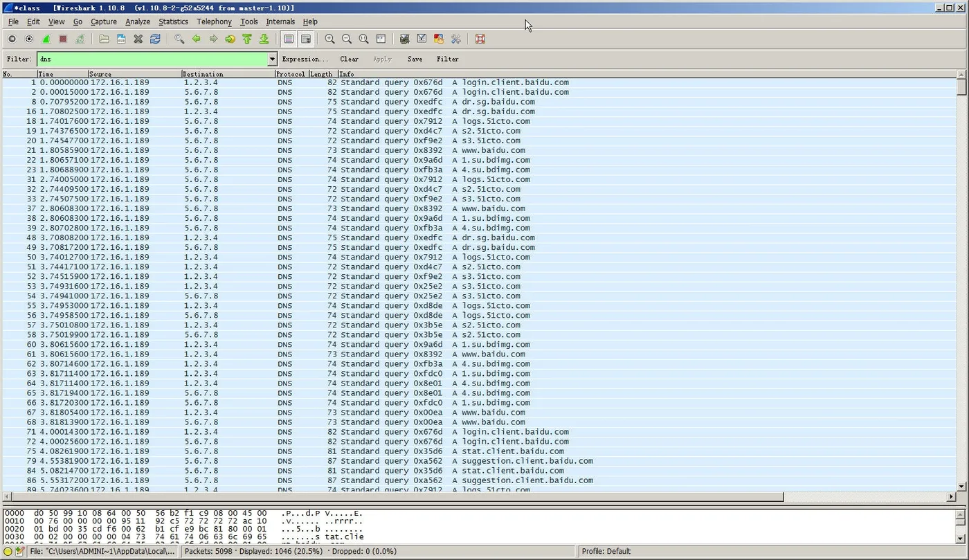Viewport: 969px width, 560px height.
Task: Sort by the Source column header
Action: click(x=135, y=74)
